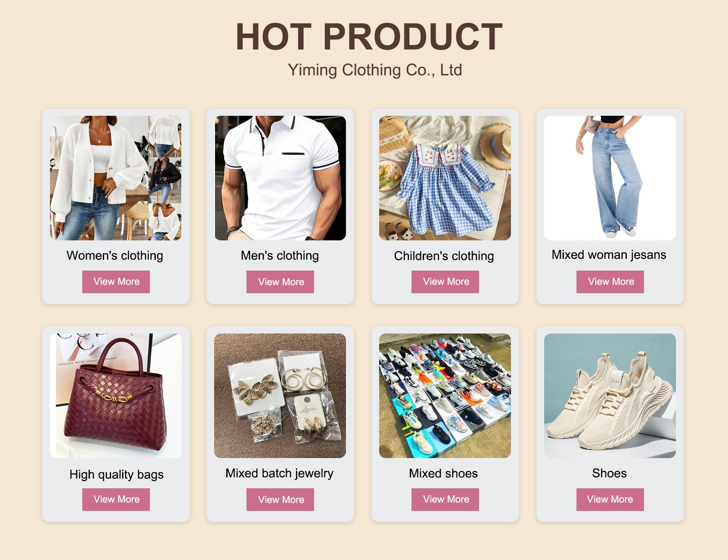
Task: Select the white cardigan product image
Action: coord(116,178)
